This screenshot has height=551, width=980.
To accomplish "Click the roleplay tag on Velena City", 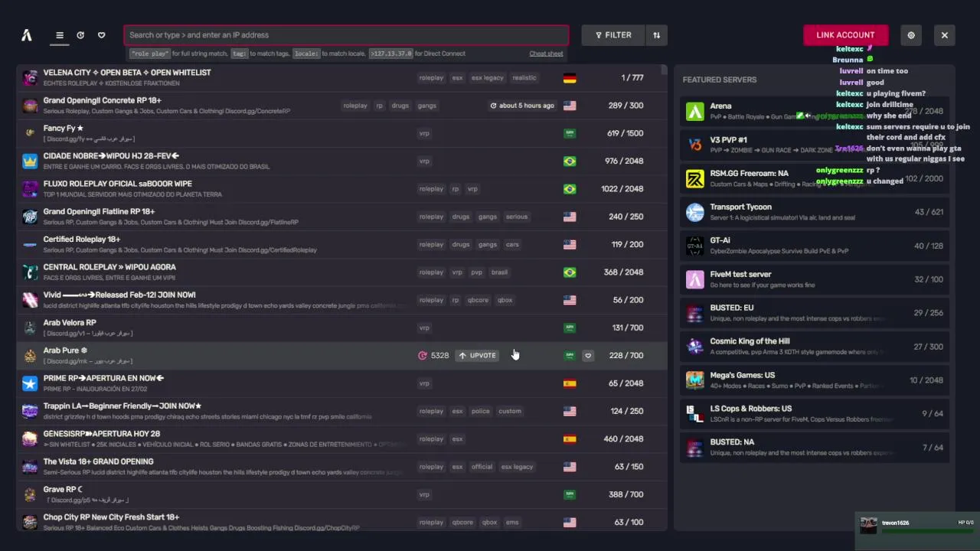I will pos(431,78).
